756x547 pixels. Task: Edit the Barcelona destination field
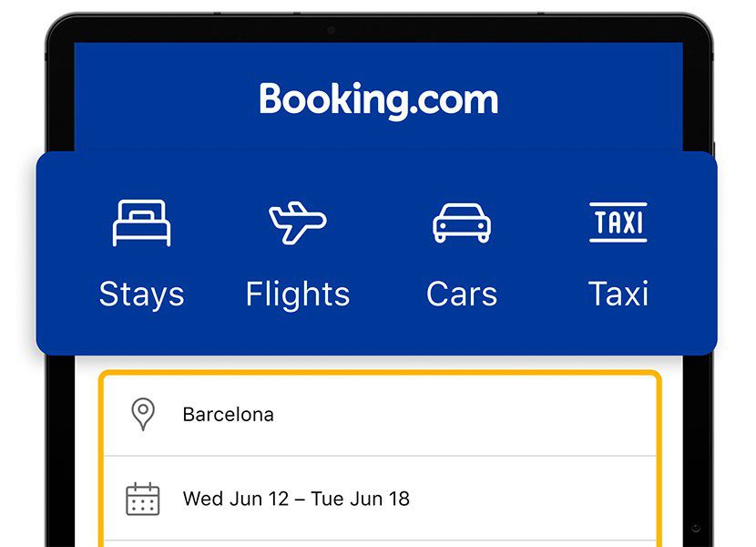point(380,415)
